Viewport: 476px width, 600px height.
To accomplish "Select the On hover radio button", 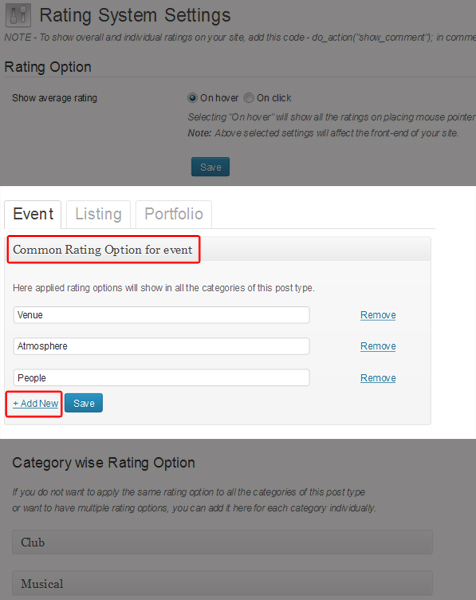I will (x=192, y=98).
